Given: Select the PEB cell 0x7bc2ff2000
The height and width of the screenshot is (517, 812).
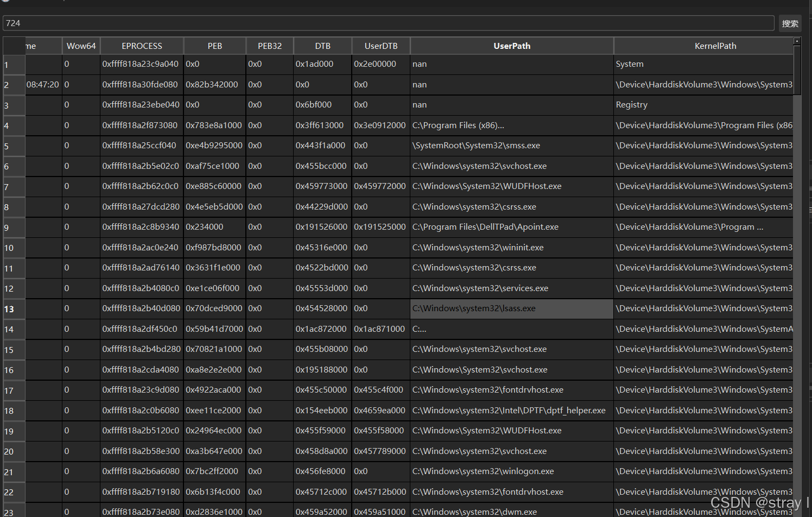Looking at the screenshot, I should 215,471.
